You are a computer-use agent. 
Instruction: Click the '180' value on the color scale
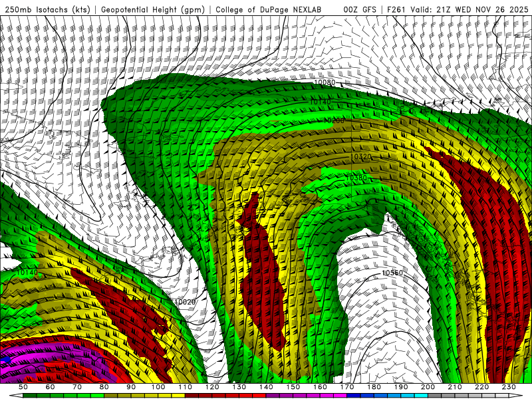[374, 387]
